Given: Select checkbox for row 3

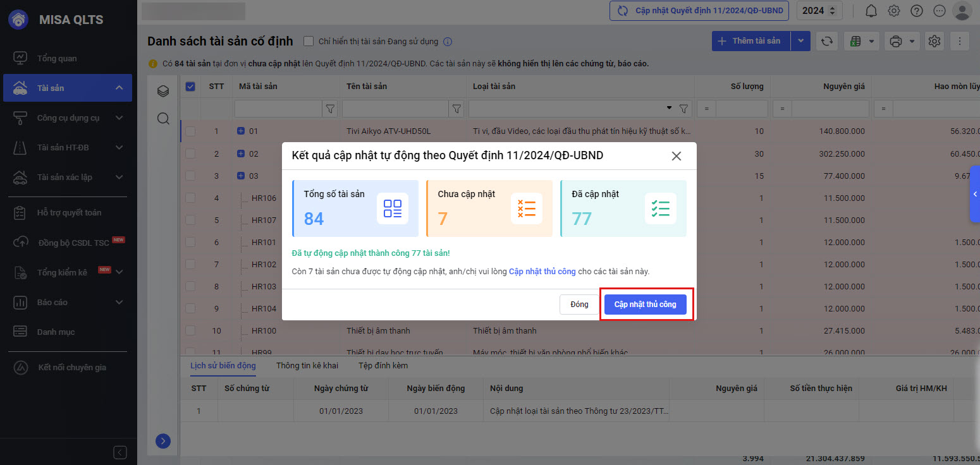Looking at the screenshot, I should click(x=190, y=176).
